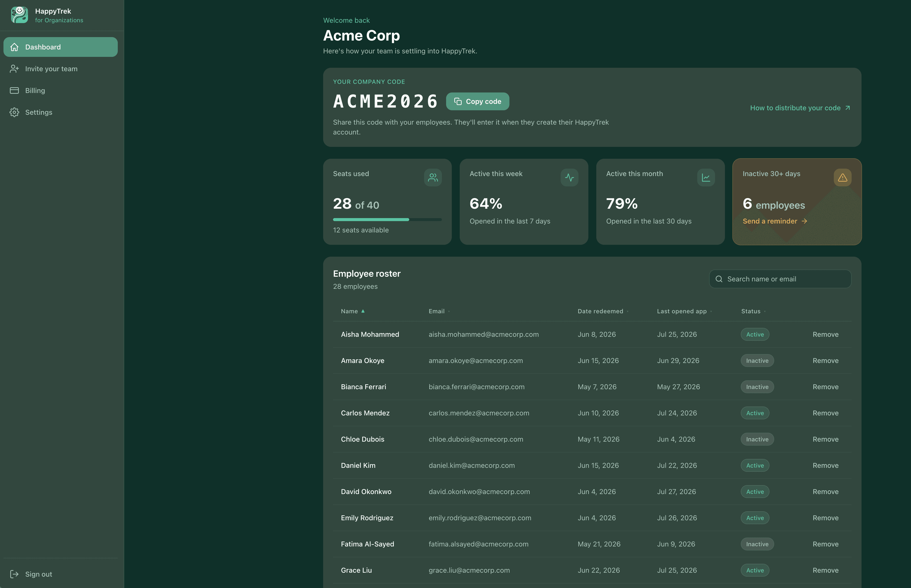Open How to distribute your code link

click(800, 108)
